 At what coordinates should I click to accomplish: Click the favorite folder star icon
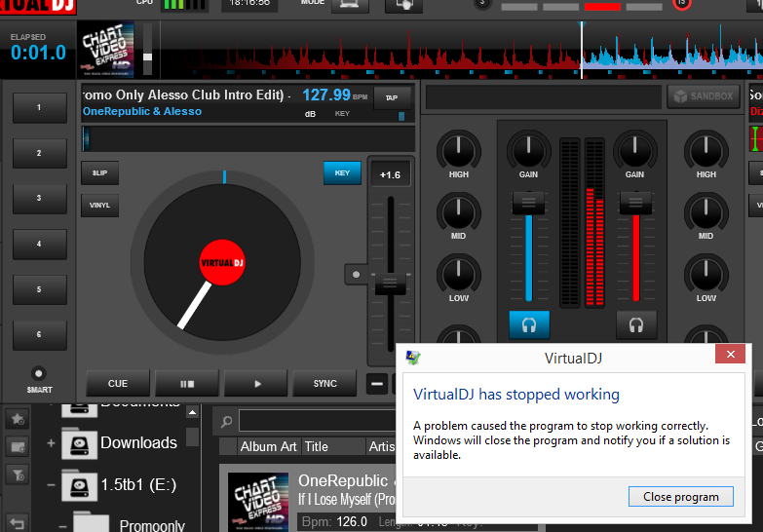(x=17, y=420)
